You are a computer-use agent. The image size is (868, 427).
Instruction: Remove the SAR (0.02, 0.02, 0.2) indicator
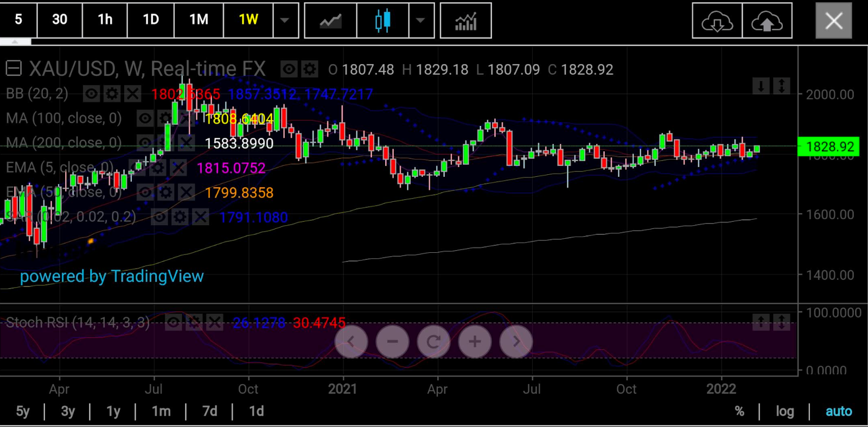200,218
